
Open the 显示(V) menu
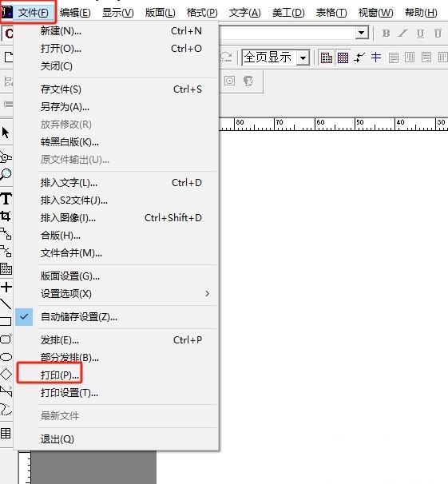(x=118, y=13)
